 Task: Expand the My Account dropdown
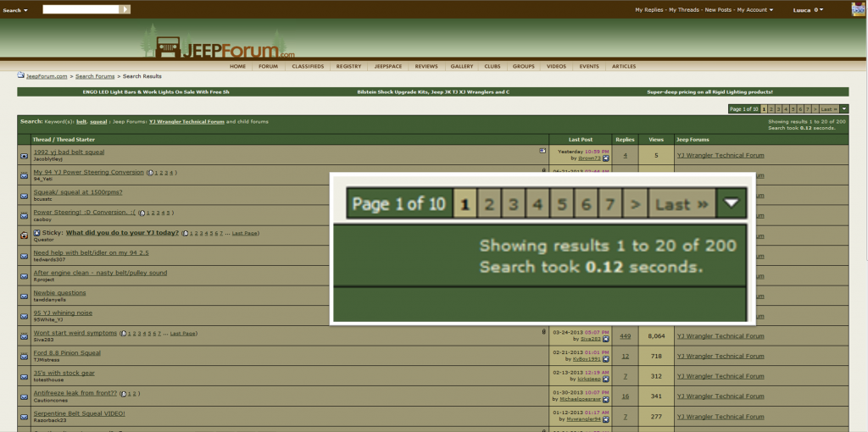[x=755, y=10]
